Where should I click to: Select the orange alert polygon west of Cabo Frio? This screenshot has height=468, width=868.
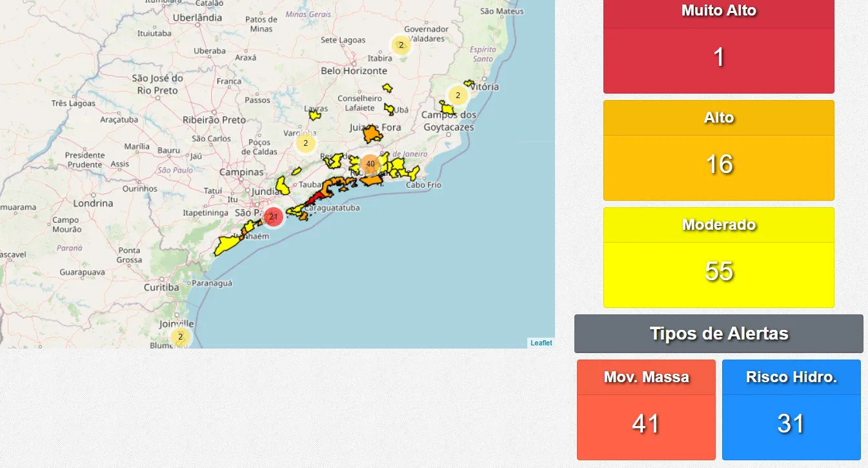coord(372,181)
